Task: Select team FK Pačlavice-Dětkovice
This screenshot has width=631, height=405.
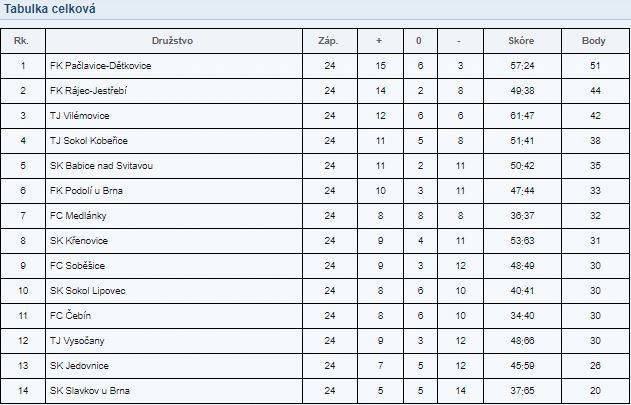Action: coord(101,66)
